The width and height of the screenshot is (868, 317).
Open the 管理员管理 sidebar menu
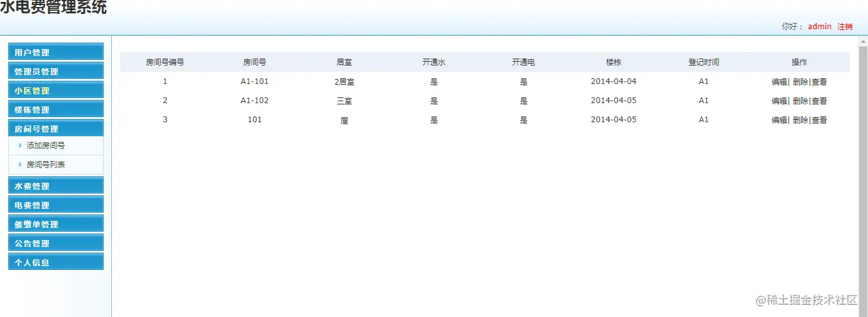(x=56, y=71)
